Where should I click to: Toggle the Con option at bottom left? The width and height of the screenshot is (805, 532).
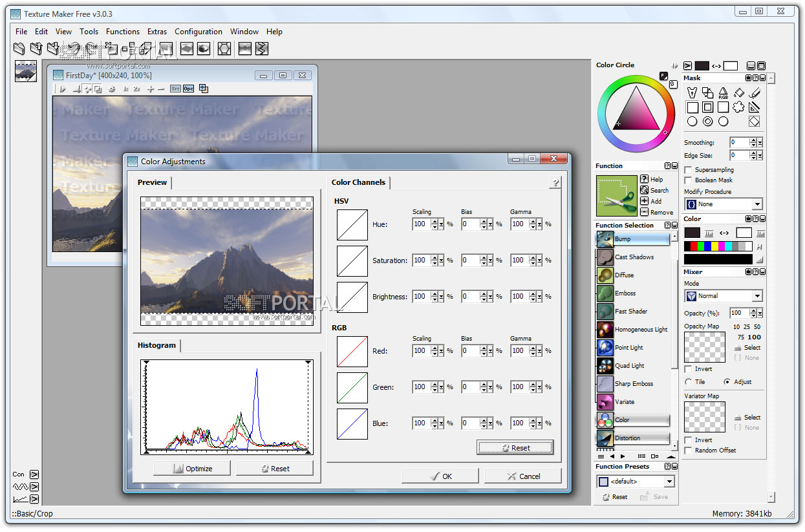[x=34, y=474]
